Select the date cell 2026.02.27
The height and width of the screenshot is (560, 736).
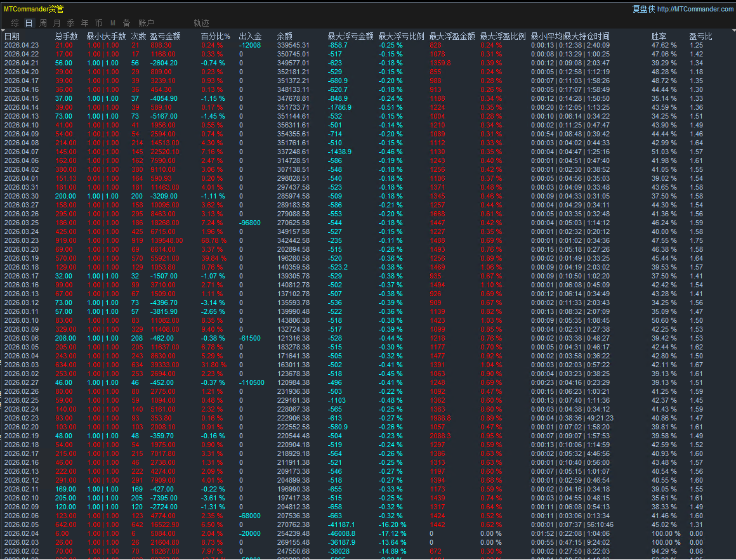pyautogui.click(x=22, y=382)
